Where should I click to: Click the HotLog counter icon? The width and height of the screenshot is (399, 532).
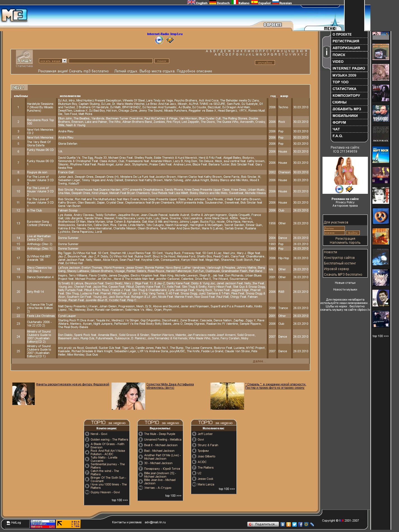8,523
